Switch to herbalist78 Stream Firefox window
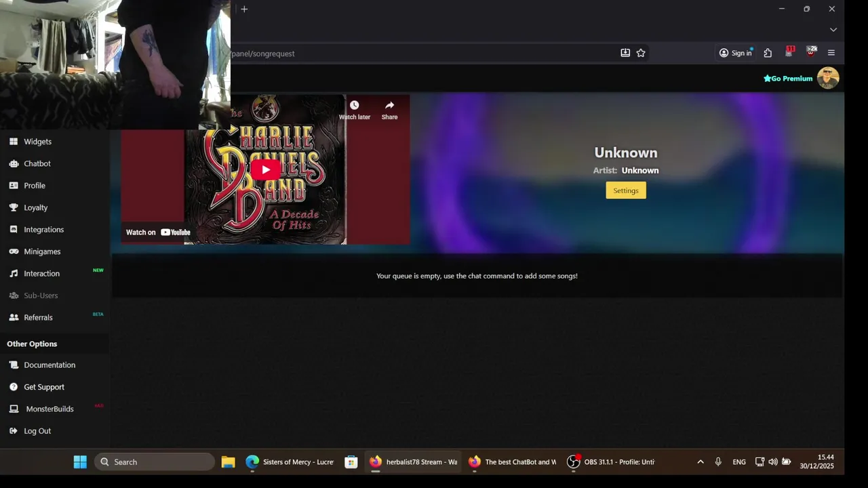This screenshot has height=488, width=868. tap(413, 462)
